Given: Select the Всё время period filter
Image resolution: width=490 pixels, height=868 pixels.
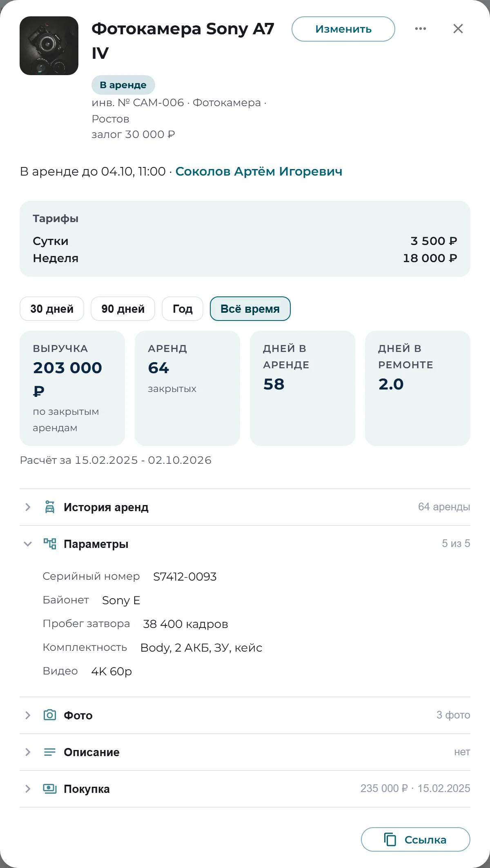Looking at the screenshot, I should (x=250, y=309).
